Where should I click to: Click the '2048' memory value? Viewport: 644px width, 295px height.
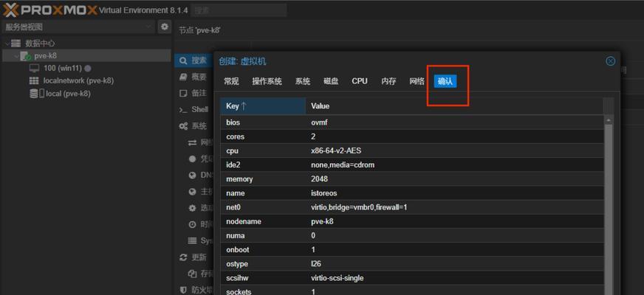point(319,179)
